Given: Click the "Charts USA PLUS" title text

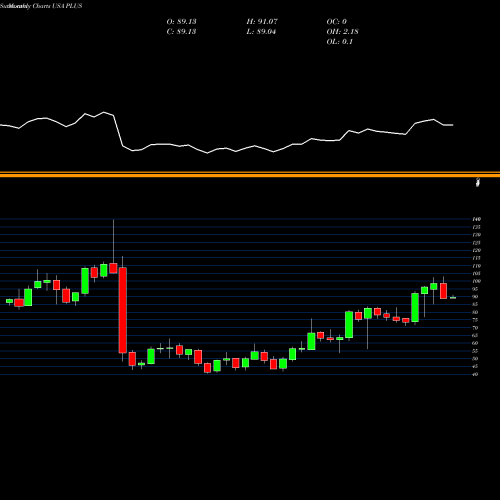Looking at the screenshot, I should click(57, 6).
